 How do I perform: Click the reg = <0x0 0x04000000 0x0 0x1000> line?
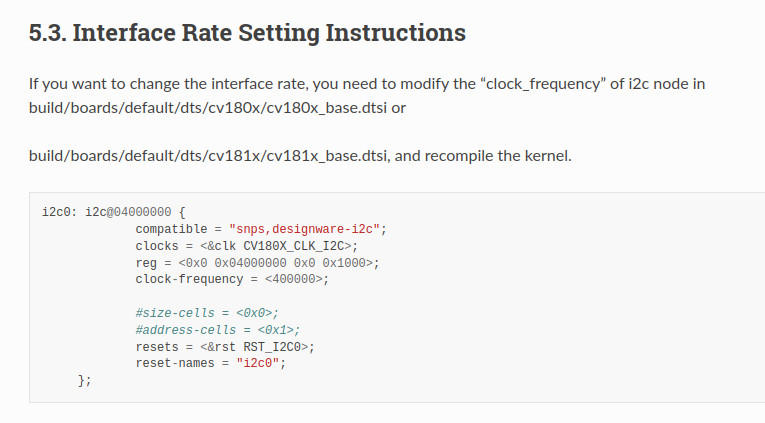257,263
